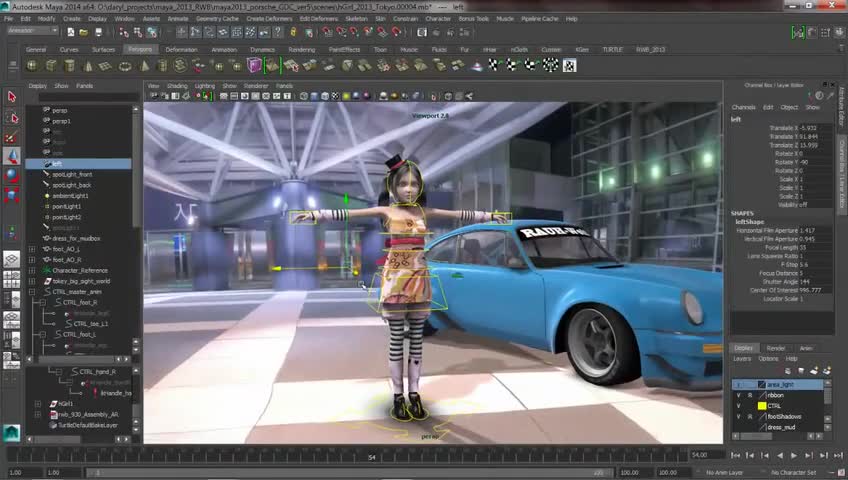Toggle visibility box of area_light layer

[738, 384]
